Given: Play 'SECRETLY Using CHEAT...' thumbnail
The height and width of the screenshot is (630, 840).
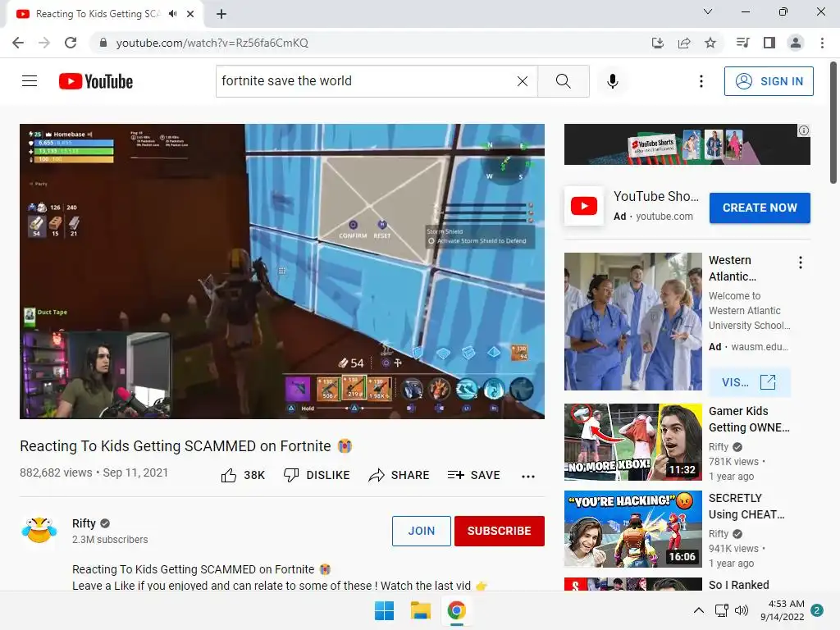Looking at the screenshot, I should tap(632, 529).
